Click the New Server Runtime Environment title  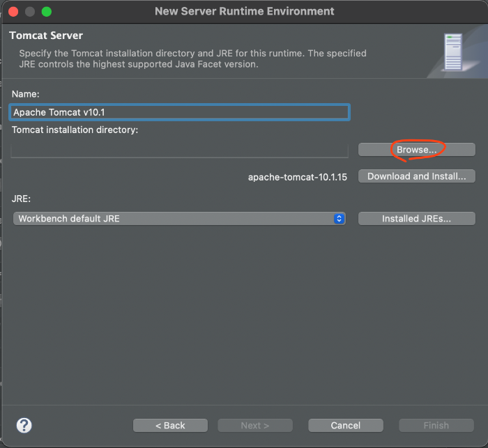coord(244,11)
